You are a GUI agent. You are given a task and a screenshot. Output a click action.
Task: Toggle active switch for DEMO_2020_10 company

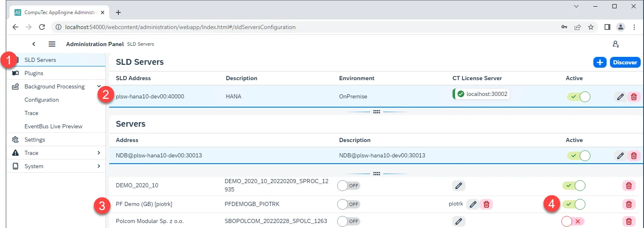point(573,186)
